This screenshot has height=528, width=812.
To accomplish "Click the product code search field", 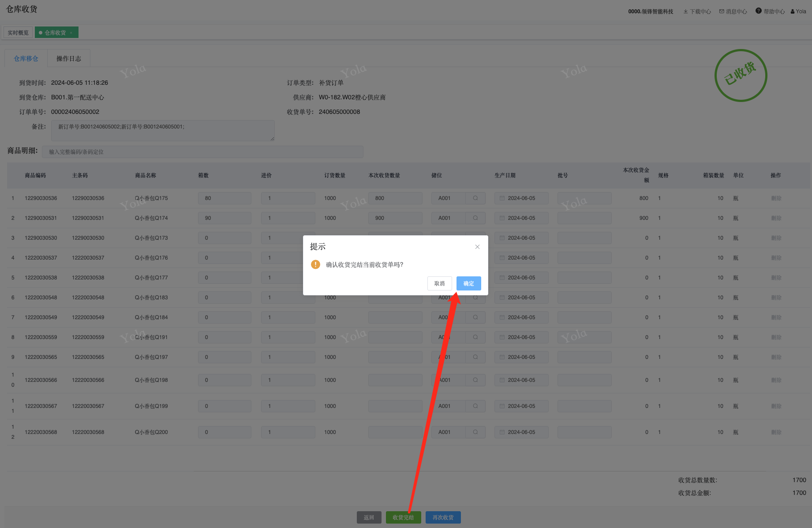I will [202, 152].
